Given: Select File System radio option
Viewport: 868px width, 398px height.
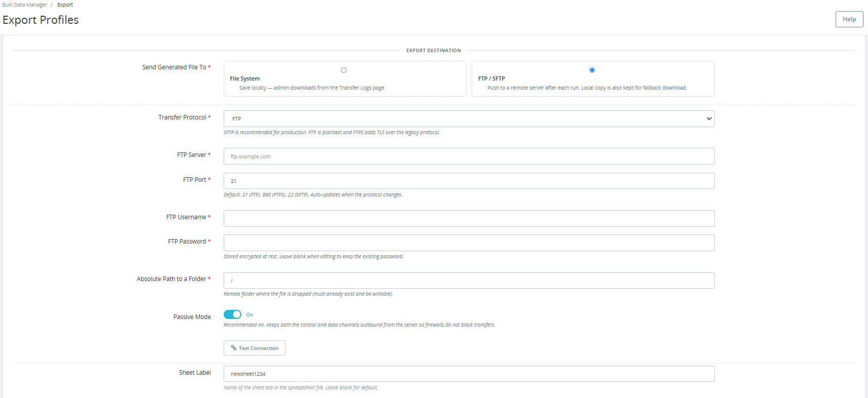Looking at the screenshot, I should [x=344, y=70].
